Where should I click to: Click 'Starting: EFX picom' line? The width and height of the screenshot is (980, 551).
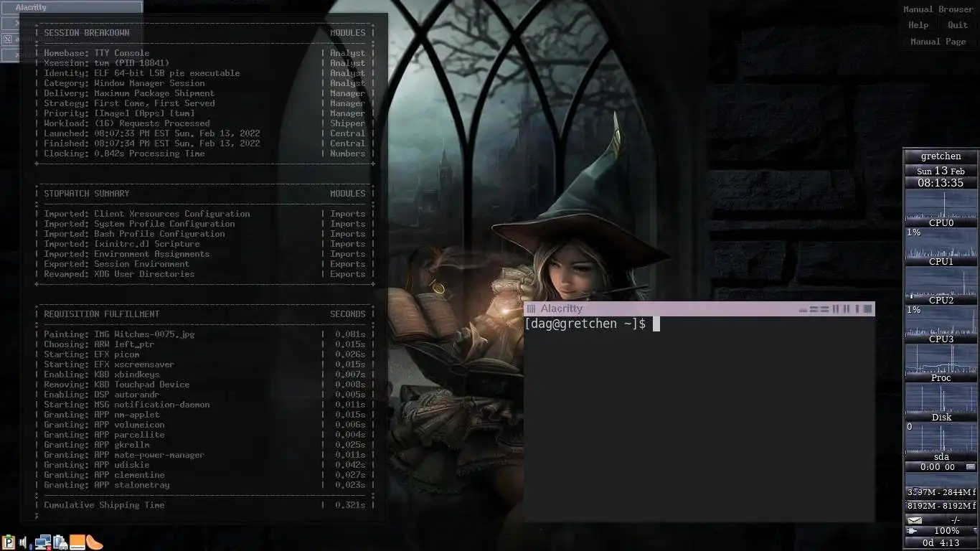[x=92, y=354]
